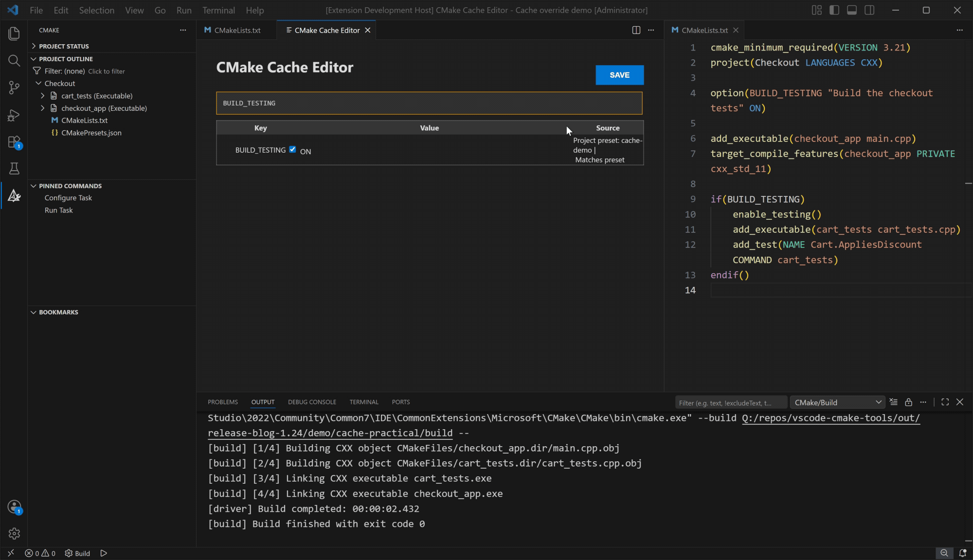Toggle the secondary side bar layout button

pos(869,10)
